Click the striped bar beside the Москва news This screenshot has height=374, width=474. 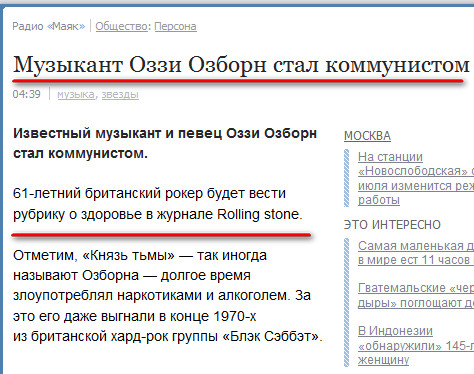(x=347, y=178)
